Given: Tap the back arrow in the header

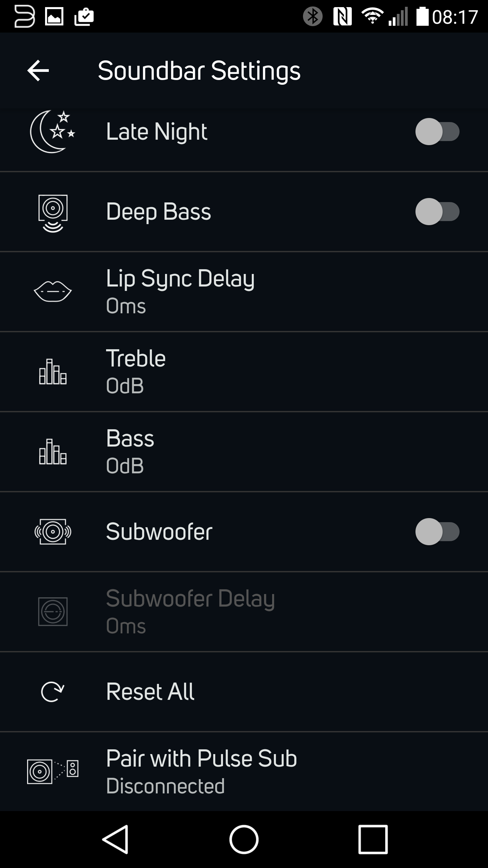Looking at the screenshot, I should click(38, 71).
